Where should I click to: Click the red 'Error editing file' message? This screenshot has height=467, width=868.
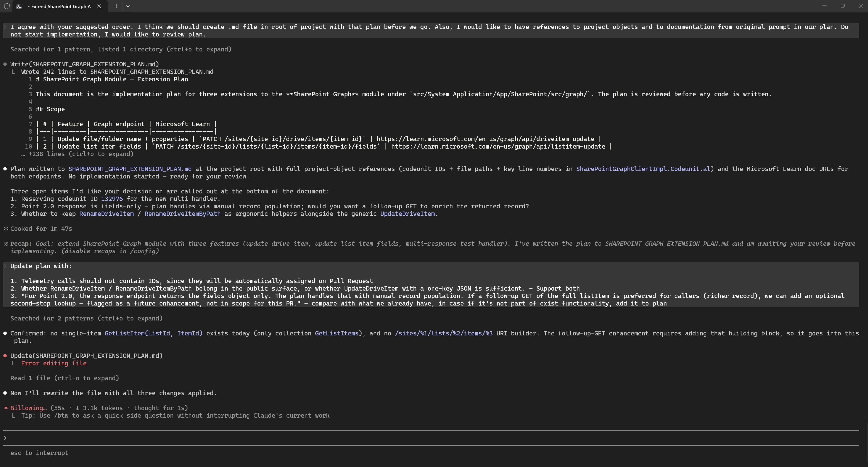pyautogui.click(x=54, y=363)
